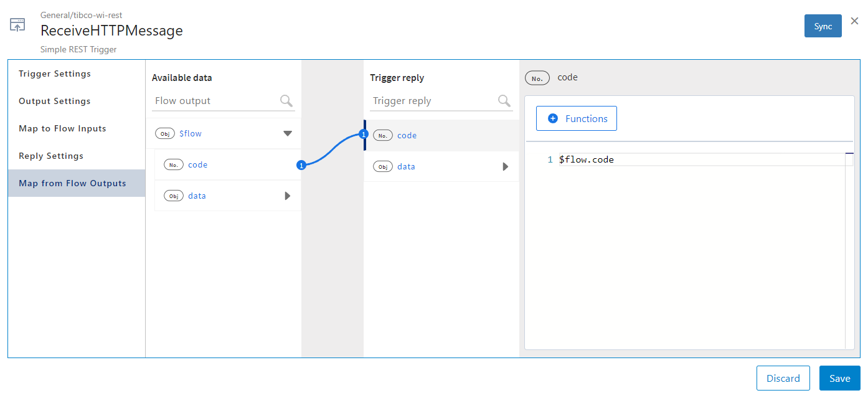Collapse the $flow tree node
The image size is (868, 398).
(x=287, y=133)
